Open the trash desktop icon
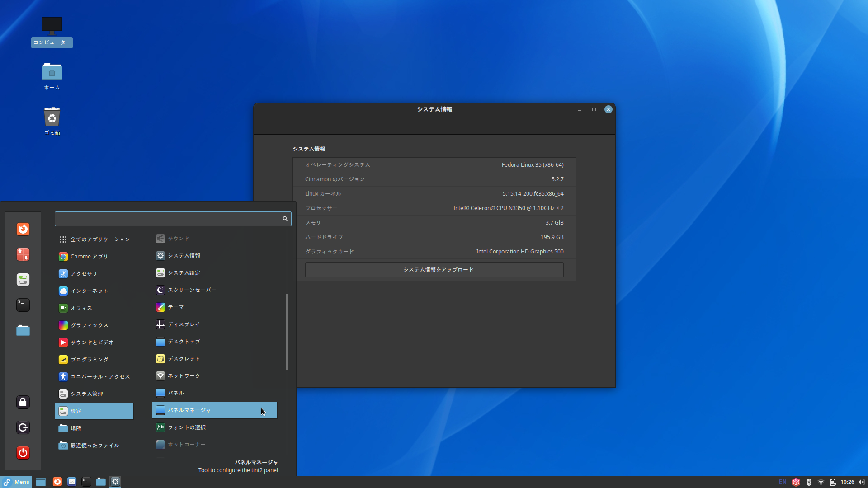 point(52,118)
